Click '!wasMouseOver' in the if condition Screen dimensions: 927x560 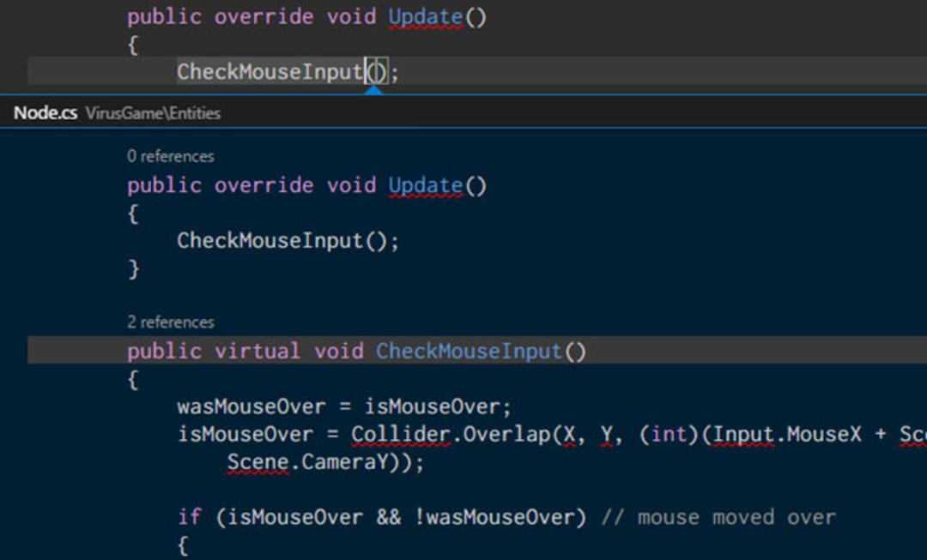494,517
